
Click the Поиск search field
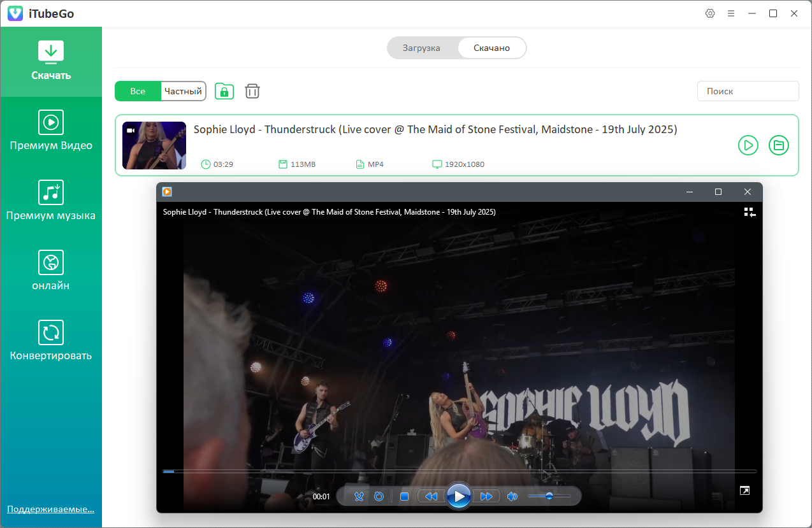[748, 91]
